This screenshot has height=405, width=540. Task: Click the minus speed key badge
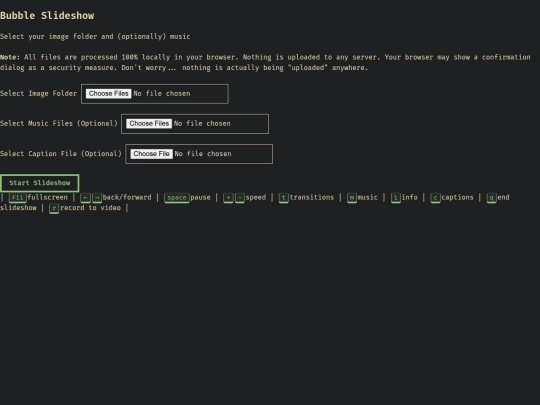click(240, 198)
